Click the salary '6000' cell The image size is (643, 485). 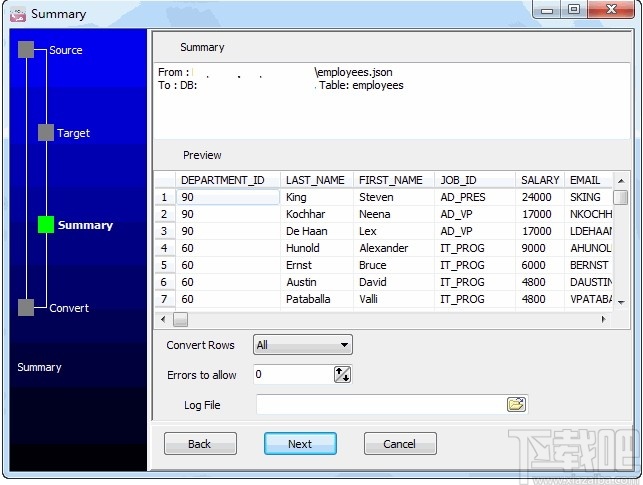540,265
